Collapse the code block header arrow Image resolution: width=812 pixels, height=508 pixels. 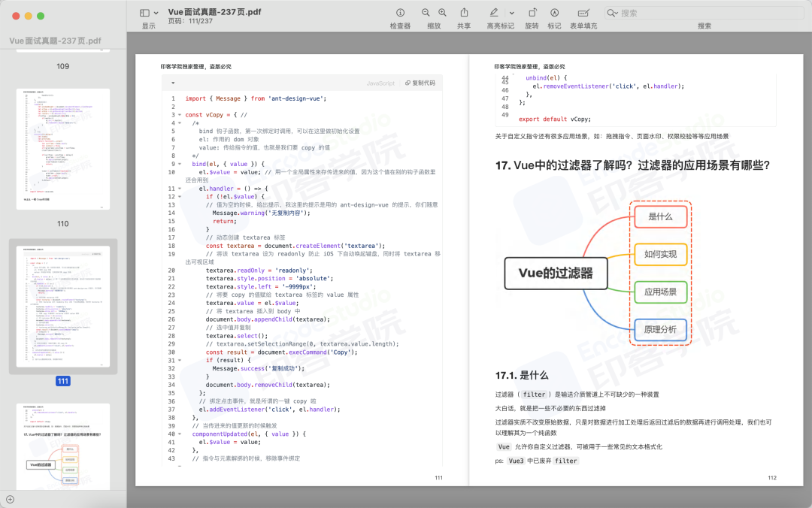click(x=173, y=83)
